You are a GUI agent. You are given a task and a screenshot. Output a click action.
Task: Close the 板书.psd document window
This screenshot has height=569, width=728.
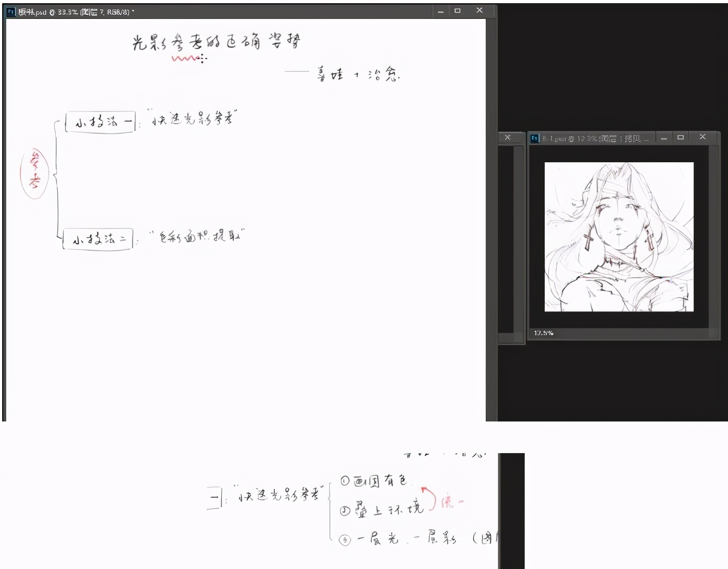click(x=479, y=10)
